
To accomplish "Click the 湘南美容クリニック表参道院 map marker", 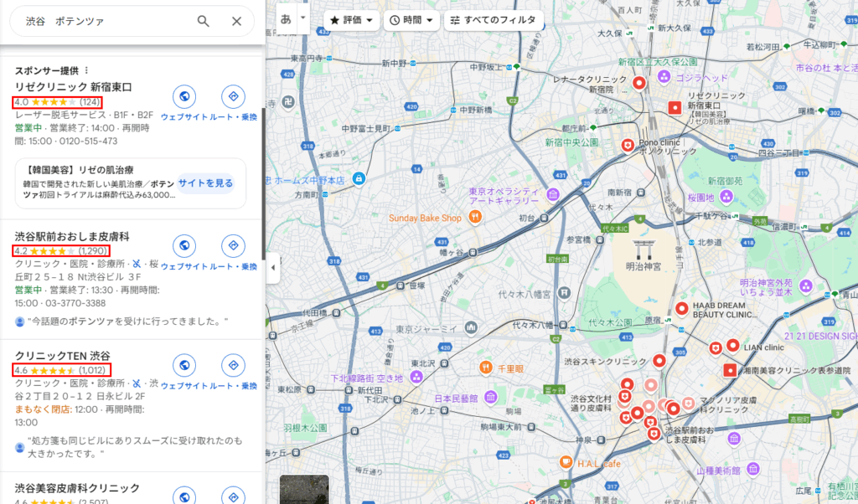I will (x=730, y=370).
